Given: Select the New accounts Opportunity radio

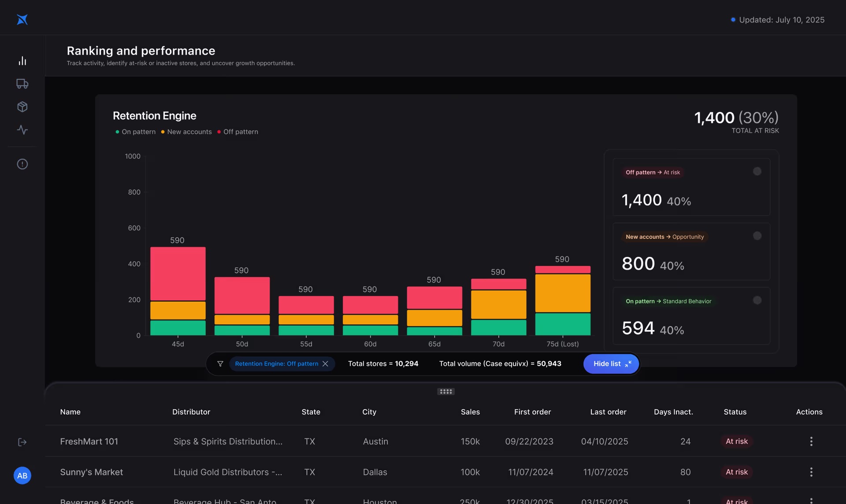Looking at the screenshot, I should (x=757, y=236).
